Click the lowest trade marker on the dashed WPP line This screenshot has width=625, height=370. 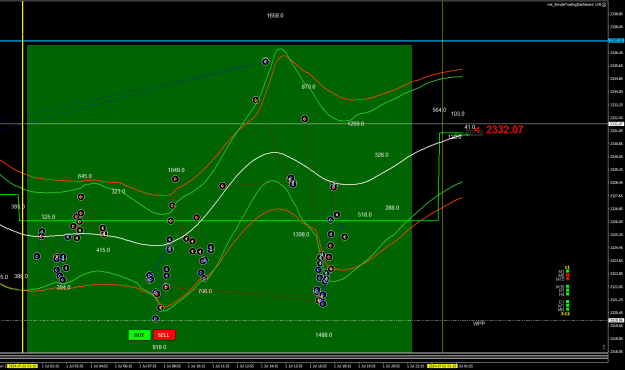pyautogui.click(x=155, y=319)
